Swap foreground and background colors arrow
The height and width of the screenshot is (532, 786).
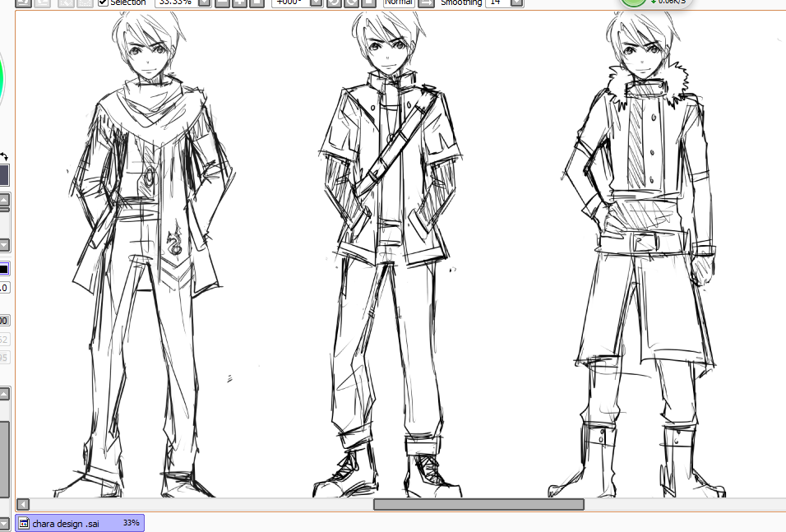(x=4, y=156)
